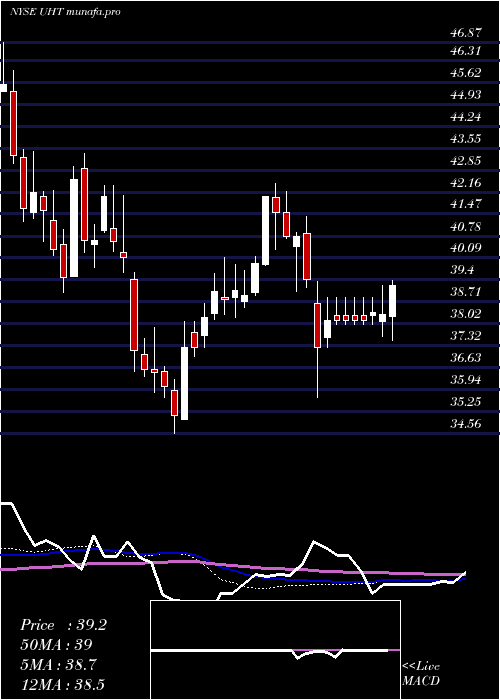Click the <<Live MACD label
The image size is (500, 700).
pyautogui.click(x=421, y=674)
